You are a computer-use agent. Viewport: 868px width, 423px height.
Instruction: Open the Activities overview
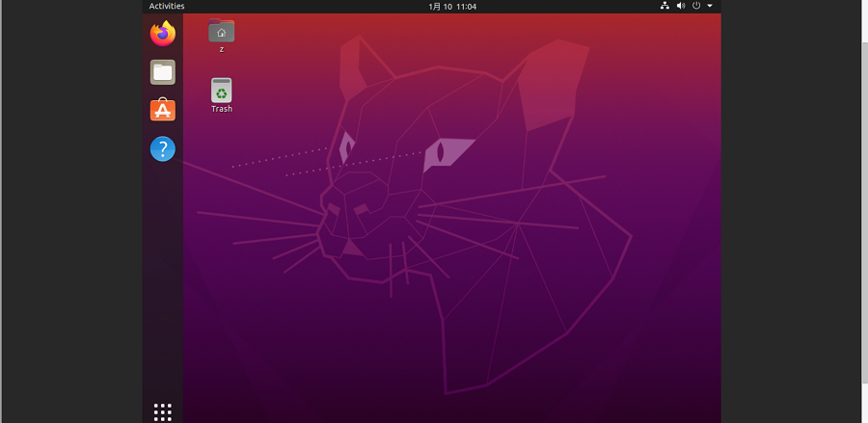click(167, 6)
